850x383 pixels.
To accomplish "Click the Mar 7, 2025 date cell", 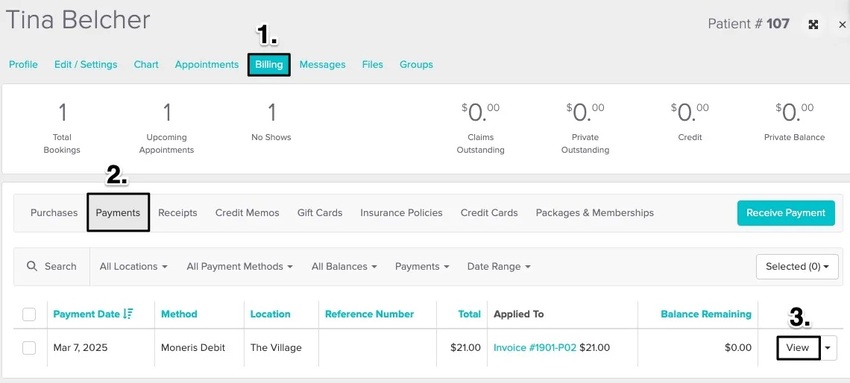I will (80, 348).
